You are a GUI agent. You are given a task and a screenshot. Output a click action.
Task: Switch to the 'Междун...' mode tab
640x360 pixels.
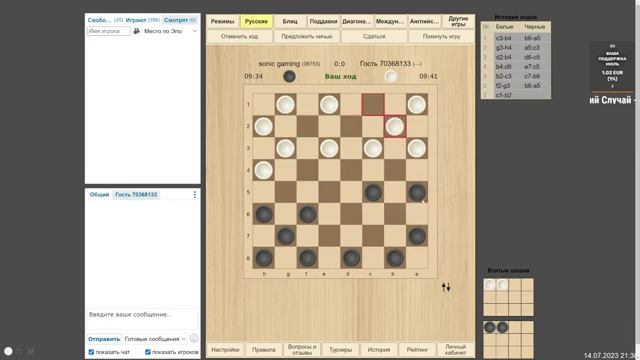(390, 21)
